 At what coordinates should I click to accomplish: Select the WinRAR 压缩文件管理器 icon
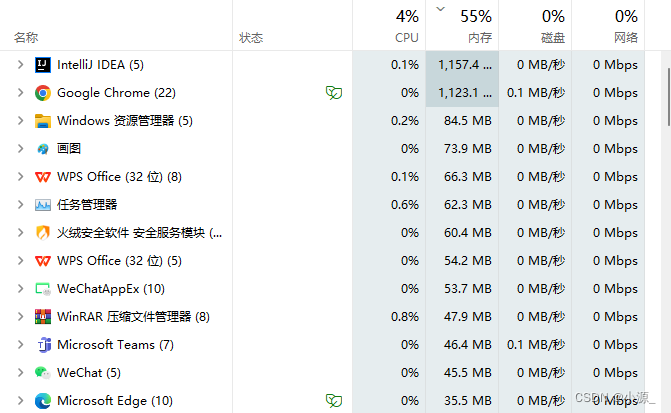tap(43, 317)
